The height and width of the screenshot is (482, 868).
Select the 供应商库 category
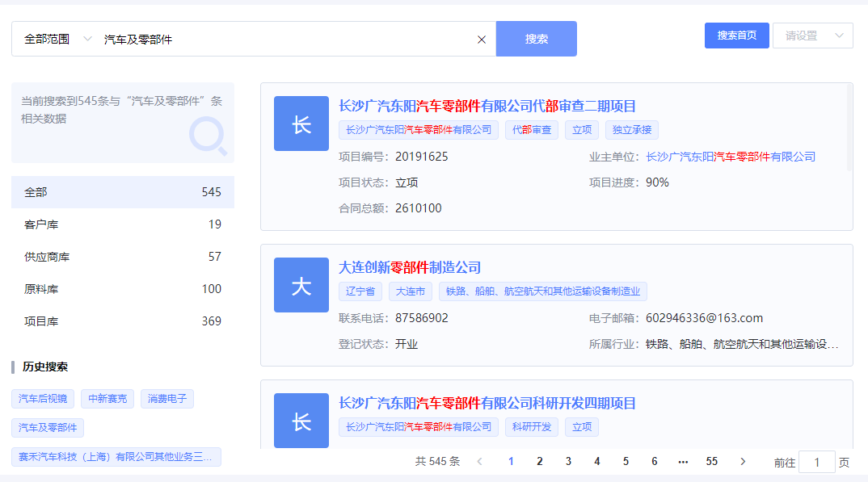[123, 257]
